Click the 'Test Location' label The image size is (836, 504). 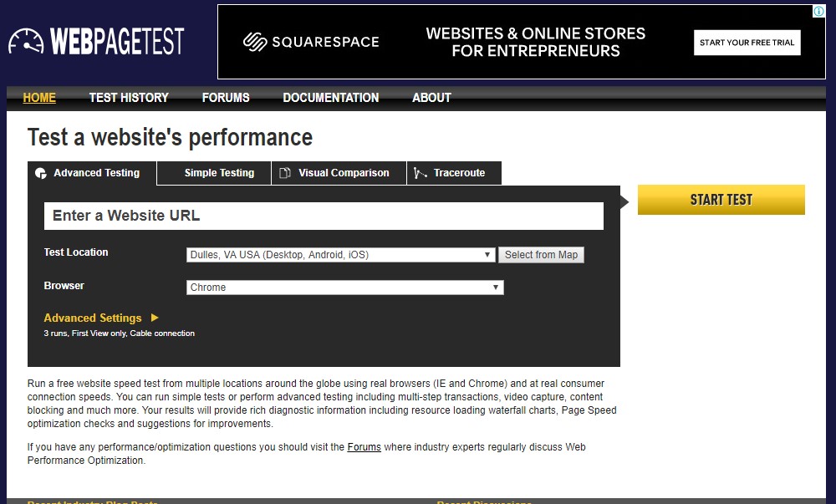coord(76,252)
